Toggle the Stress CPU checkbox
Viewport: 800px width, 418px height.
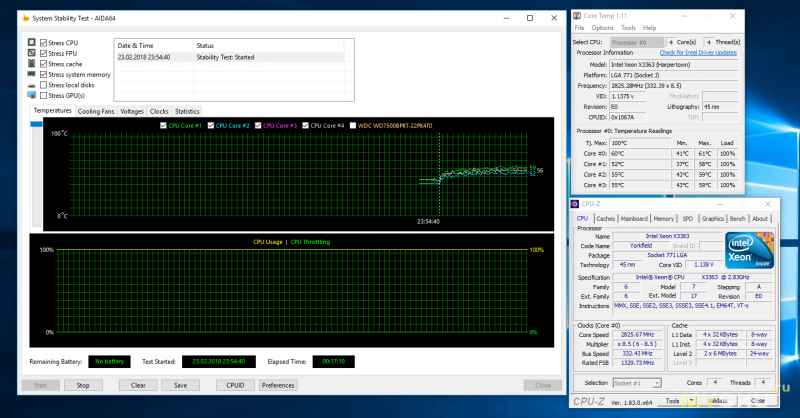tap(43, 43)
